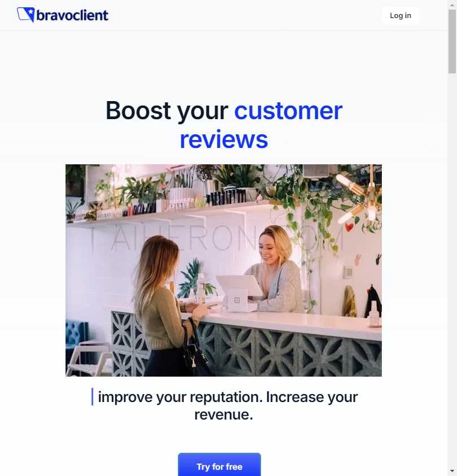
Task: Click the 'improve your reputation' tagline
Action: click(180, 398)
